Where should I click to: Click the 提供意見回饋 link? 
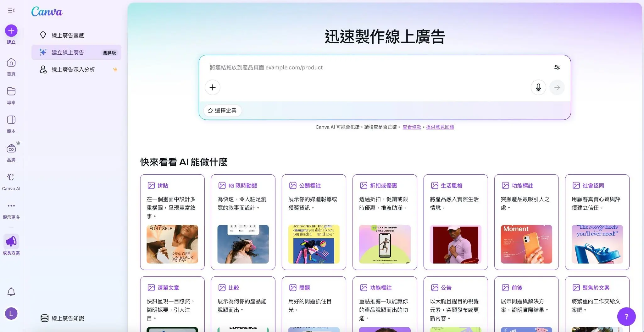[440, 127]
